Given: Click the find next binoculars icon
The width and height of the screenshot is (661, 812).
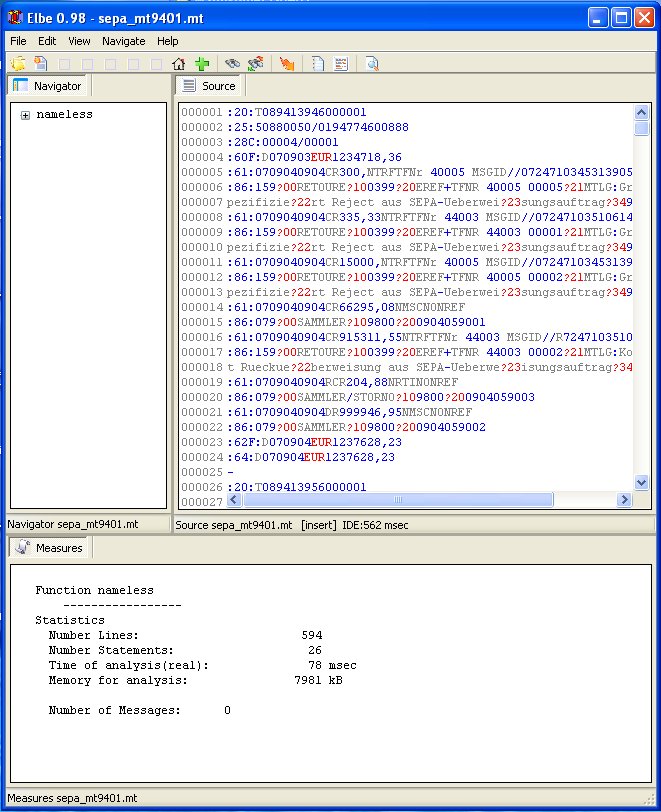Looking at the screenshot, I should point(256,64).
